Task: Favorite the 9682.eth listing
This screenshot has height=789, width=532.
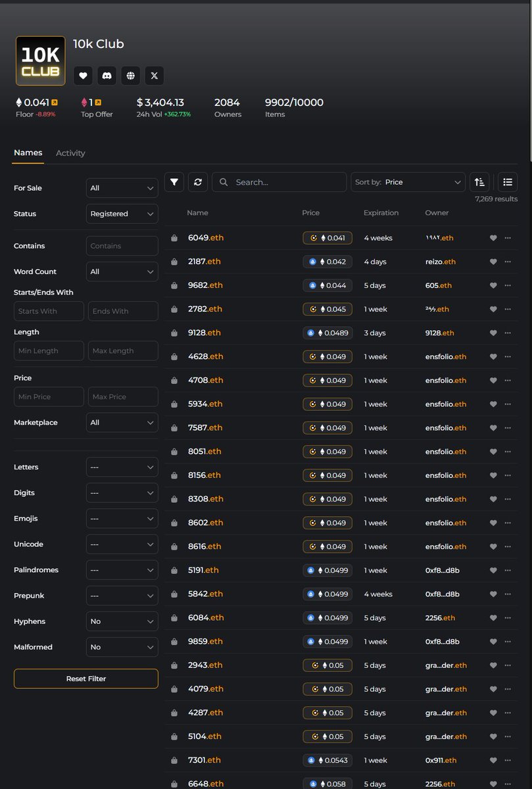Action: pyautogui.click(x=493, y=285)
